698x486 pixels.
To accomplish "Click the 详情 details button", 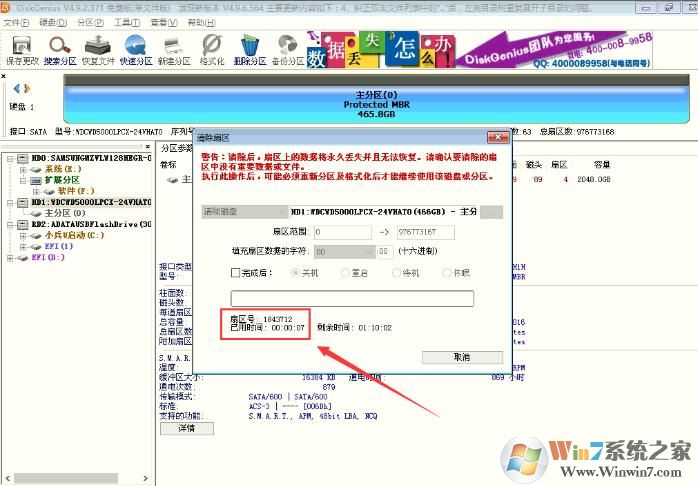I will pos(187,428).
